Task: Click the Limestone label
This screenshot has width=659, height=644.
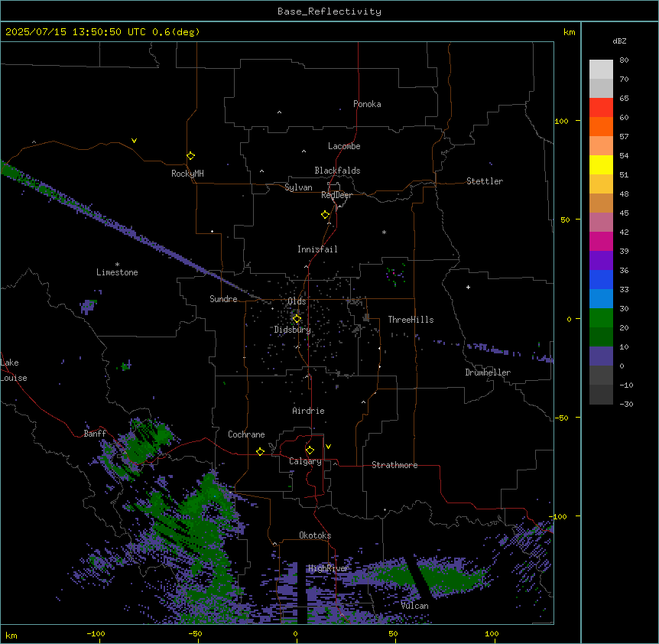Action: coord(117,272)
